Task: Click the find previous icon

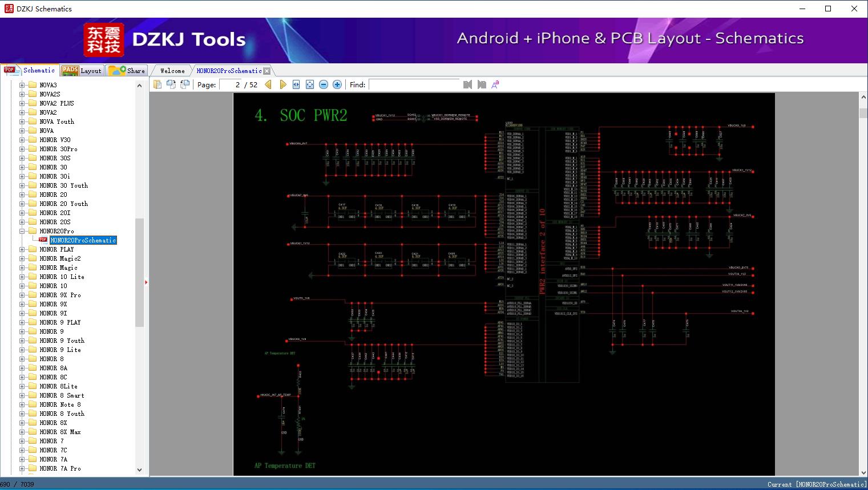Action: pos(468,84)
